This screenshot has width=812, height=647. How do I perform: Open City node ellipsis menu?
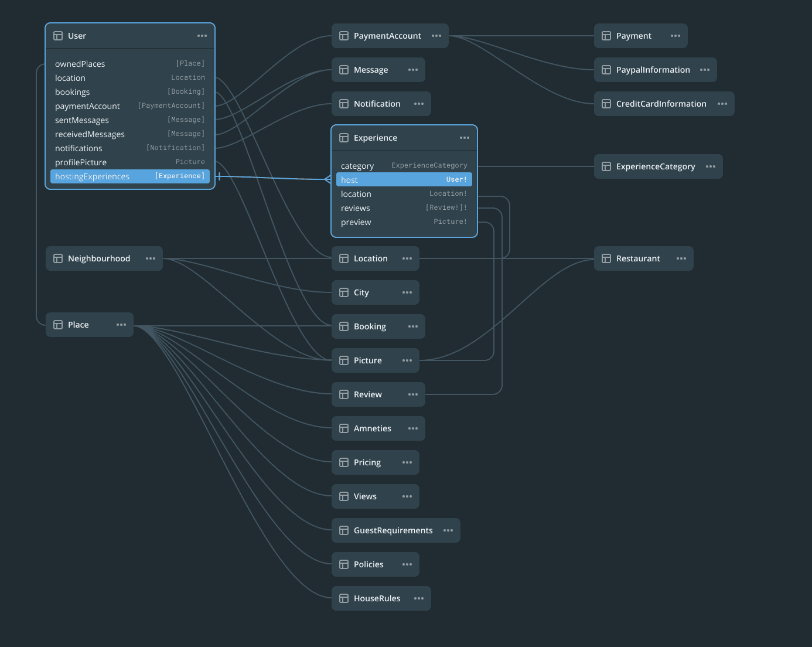point(407,292)
